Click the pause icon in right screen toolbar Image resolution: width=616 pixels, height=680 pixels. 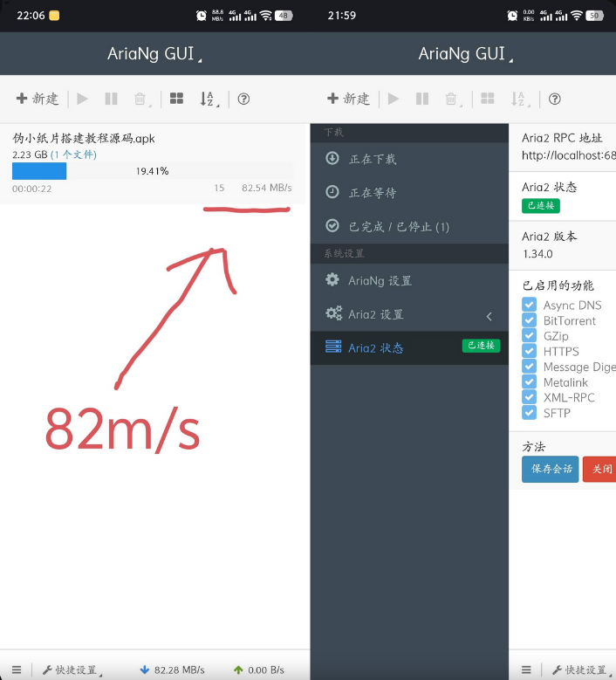421,99
